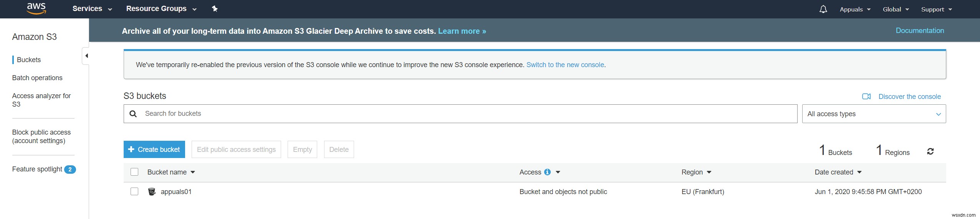Click the Search for buckets field
The height and width of the screenshot is (219, 980).
[460, 114]
